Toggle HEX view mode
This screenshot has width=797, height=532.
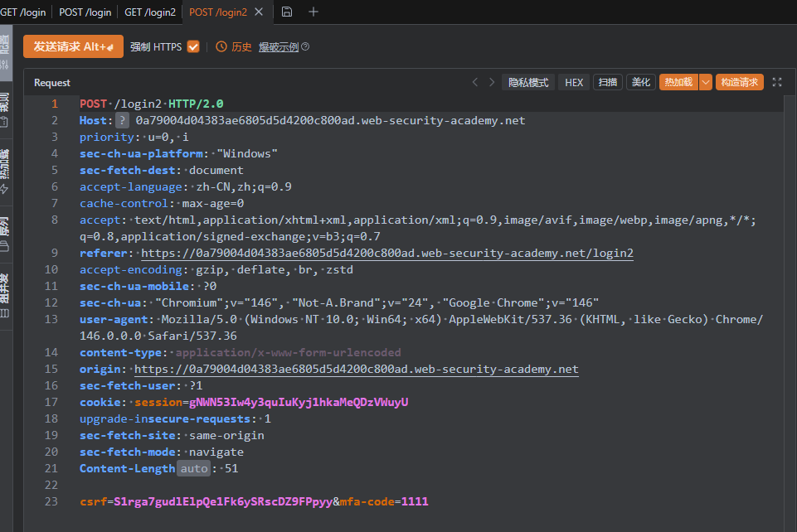(574, 82)
